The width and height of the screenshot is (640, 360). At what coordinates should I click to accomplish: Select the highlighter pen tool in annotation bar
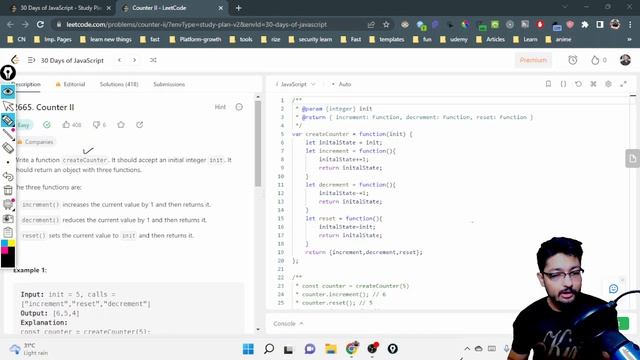(x=8, y=120)
